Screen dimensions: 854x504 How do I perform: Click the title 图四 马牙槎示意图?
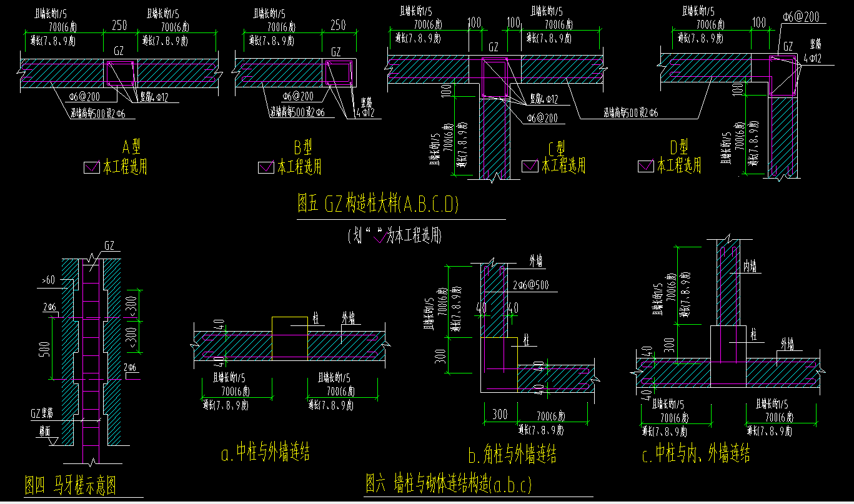pyautogui.click(x=71, y=485)
